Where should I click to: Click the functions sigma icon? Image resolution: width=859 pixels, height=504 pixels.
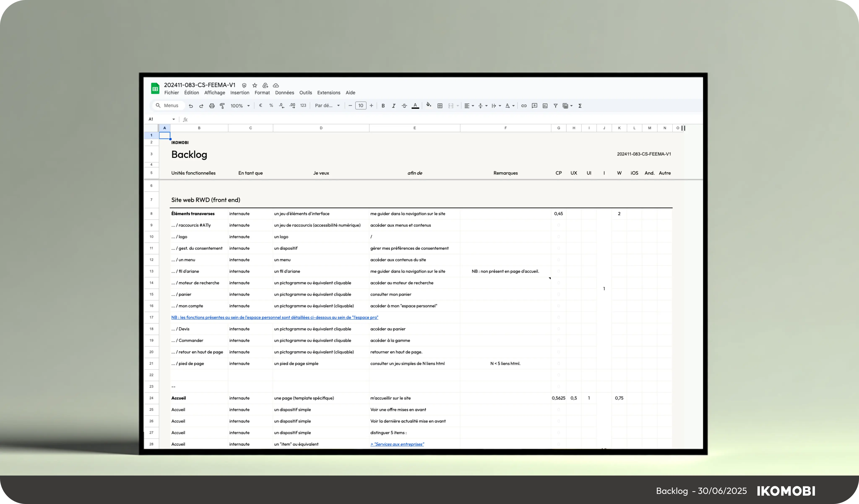[580, 106]
